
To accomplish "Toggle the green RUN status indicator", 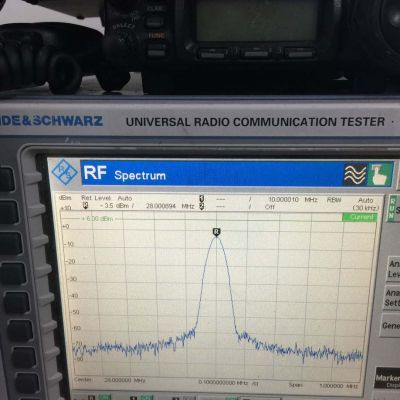I will [x=392, y=209].
